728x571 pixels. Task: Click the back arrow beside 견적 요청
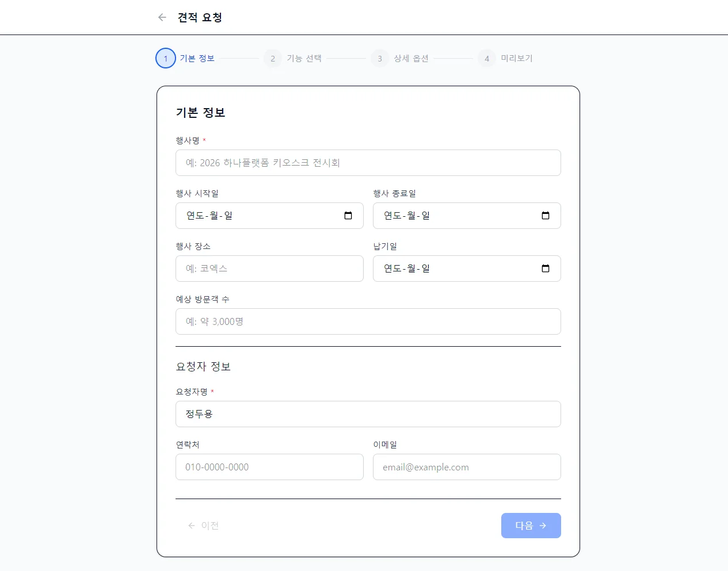[162, 17]
